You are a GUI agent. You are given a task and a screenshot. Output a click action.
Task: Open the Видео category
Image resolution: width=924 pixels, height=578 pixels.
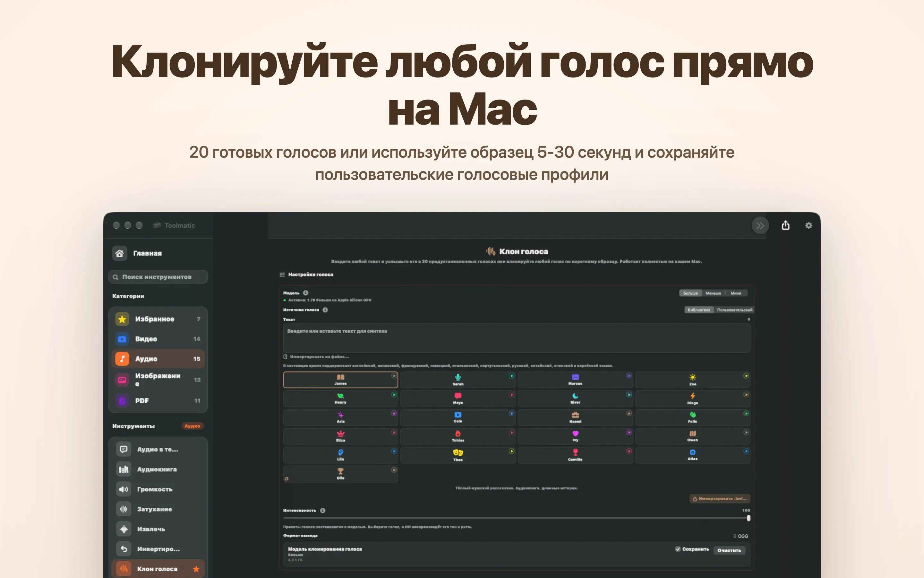[x=158, y=339]
